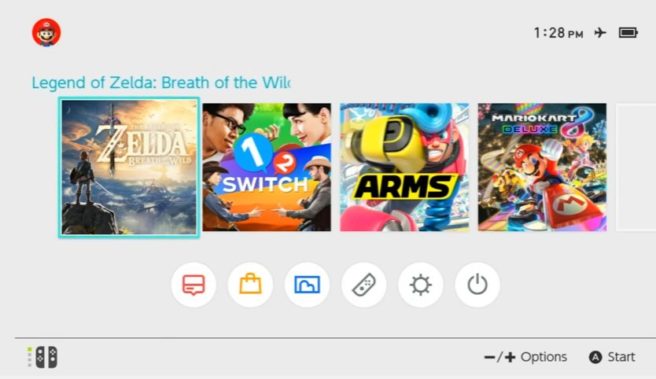This screenshot has width=656, height=379.
Task: Click the minus/plus symbol beside Options
Action: coord(500,357)
